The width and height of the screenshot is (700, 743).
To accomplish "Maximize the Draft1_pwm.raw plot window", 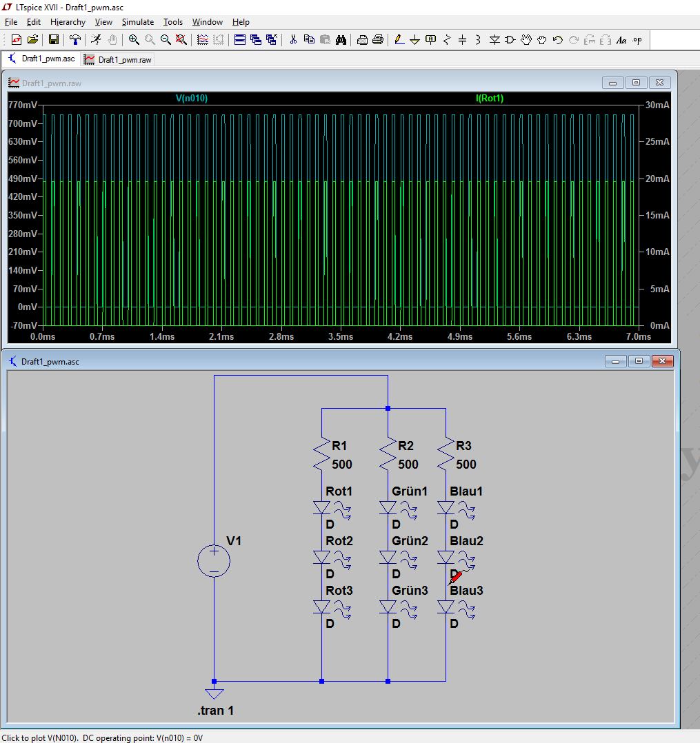I will click(x=636, y=83).
